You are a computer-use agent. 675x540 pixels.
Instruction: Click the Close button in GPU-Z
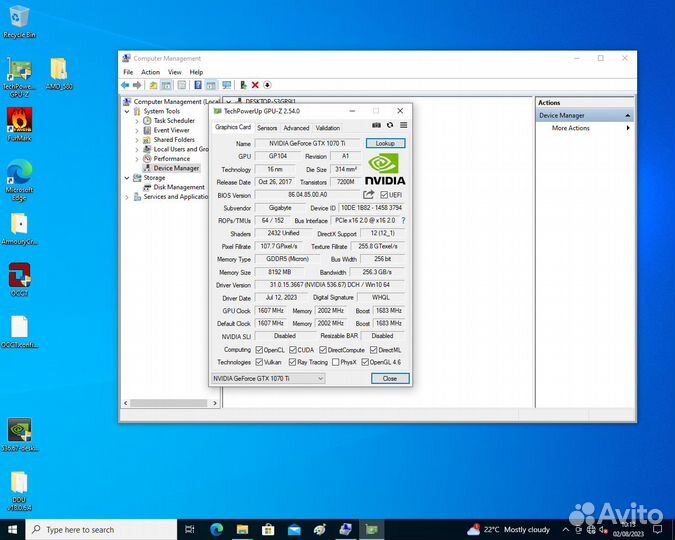pos(389,378)
